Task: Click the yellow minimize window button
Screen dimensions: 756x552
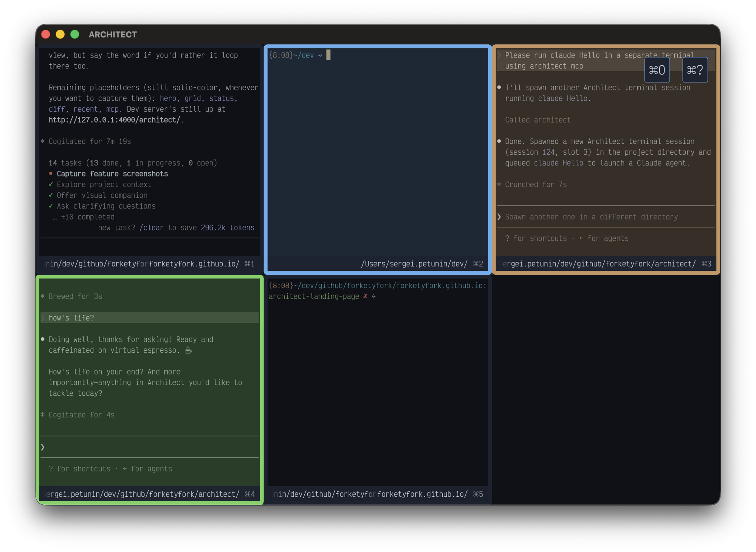Action: [60, 34]
